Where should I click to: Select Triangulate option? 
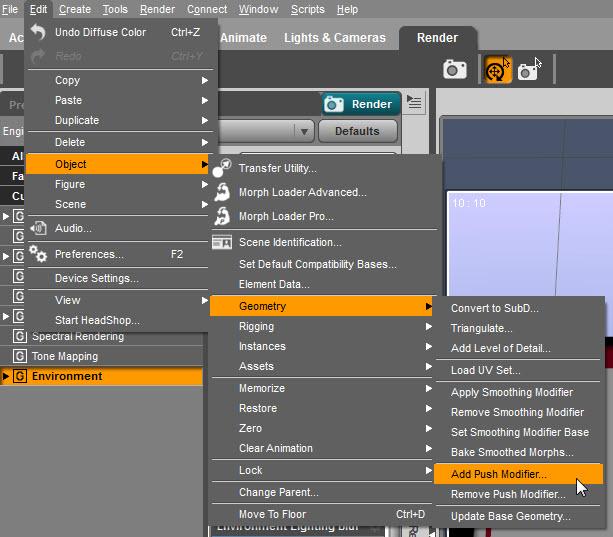tap(518, 328)
